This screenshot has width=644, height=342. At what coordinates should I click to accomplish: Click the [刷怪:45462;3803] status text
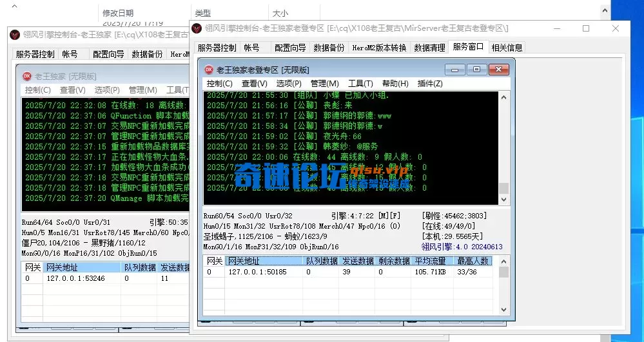[x=454, y=216]
